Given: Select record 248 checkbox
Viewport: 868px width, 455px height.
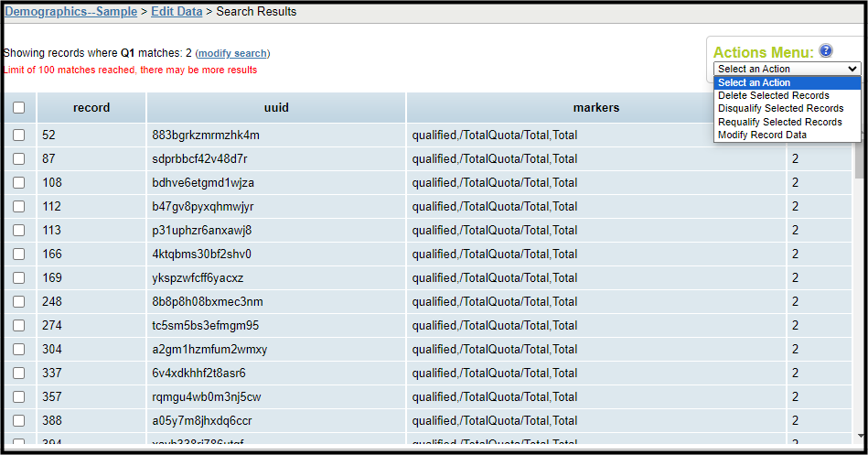Looking at the screenshot, I should [x=19, y=301].
